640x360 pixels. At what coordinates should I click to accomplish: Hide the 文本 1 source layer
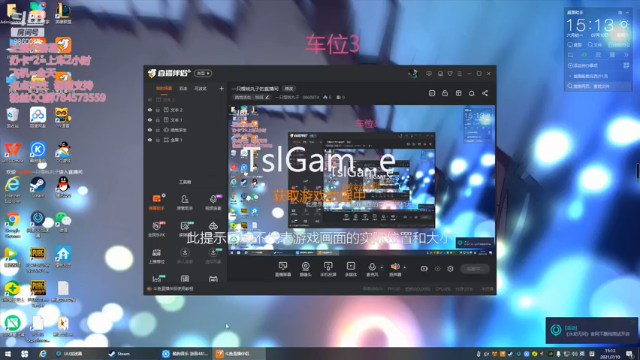point(150,120)
